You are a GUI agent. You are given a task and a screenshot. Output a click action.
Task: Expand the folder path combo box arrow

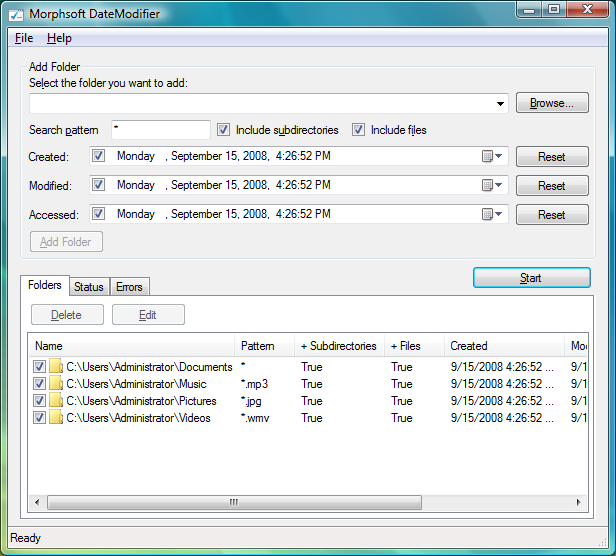[500, 104]
